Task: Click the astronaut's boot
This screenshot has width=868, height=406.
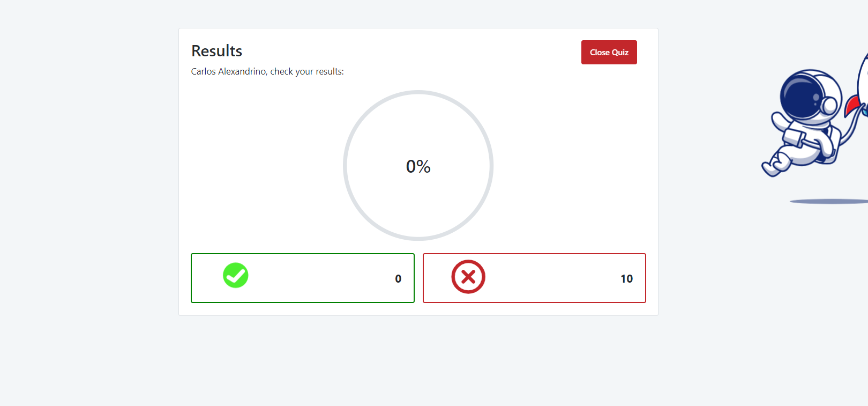Action: click(770, 168)
